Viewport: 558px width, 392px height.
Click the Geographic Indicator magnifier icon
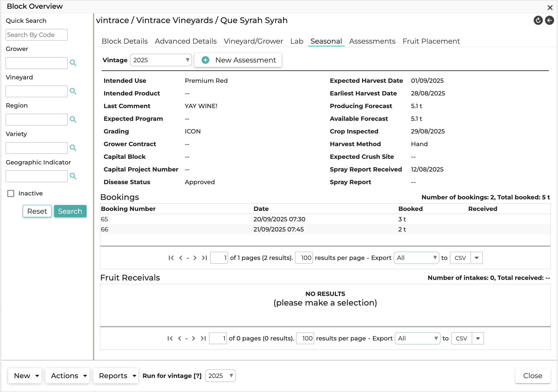point(73,176)
